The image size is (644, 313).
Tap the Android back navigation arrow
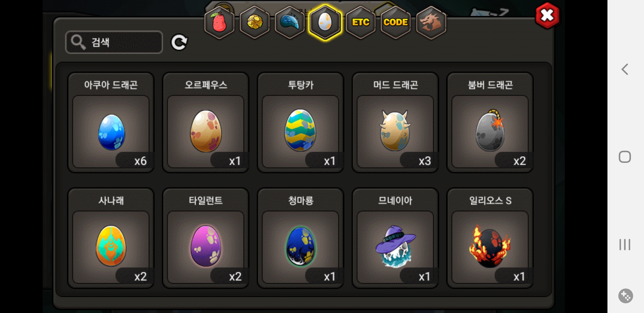(625, 69)
